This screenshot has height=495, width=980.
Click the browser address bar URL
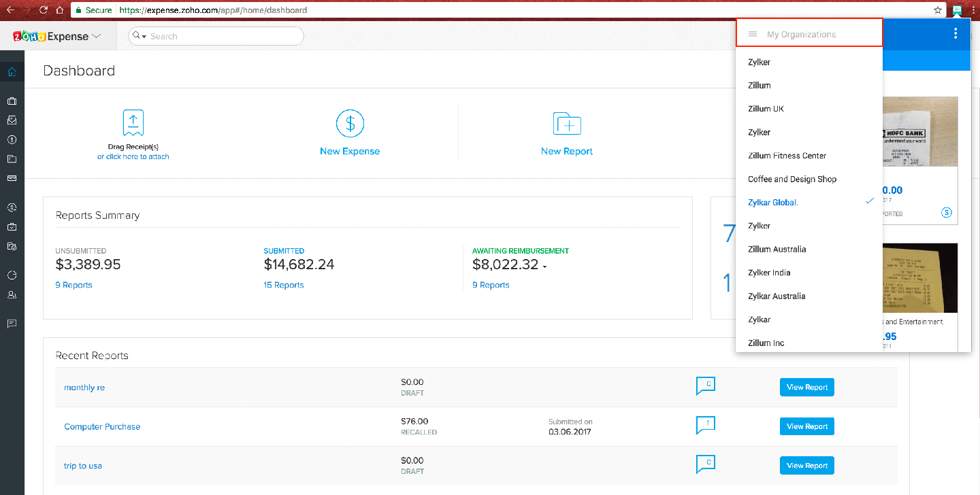(212, 10)
